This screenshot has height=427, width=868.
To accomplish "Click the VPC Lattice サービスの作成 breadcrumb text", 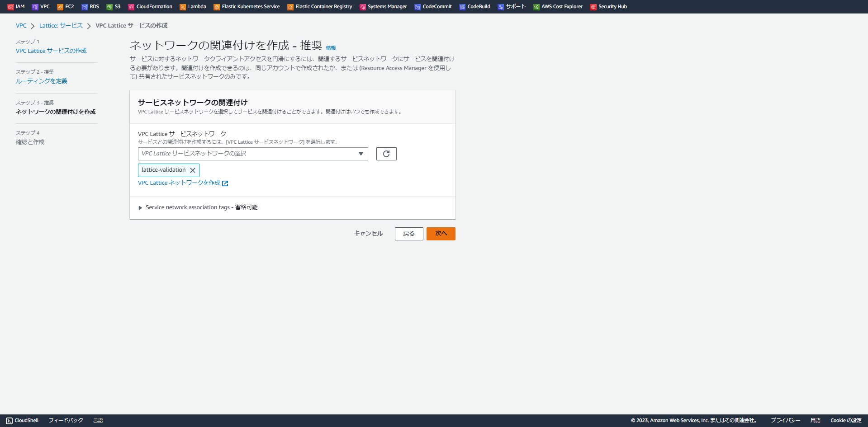I will point(132,26).
